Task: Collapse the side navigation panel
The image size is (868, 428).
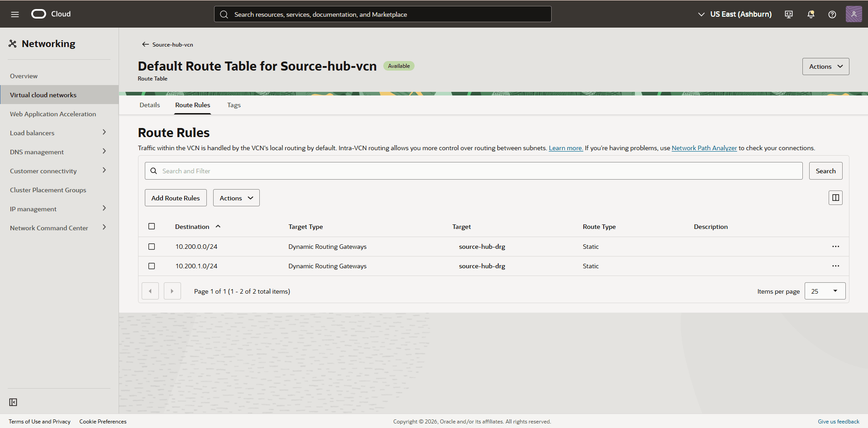Action: (13, 402)
